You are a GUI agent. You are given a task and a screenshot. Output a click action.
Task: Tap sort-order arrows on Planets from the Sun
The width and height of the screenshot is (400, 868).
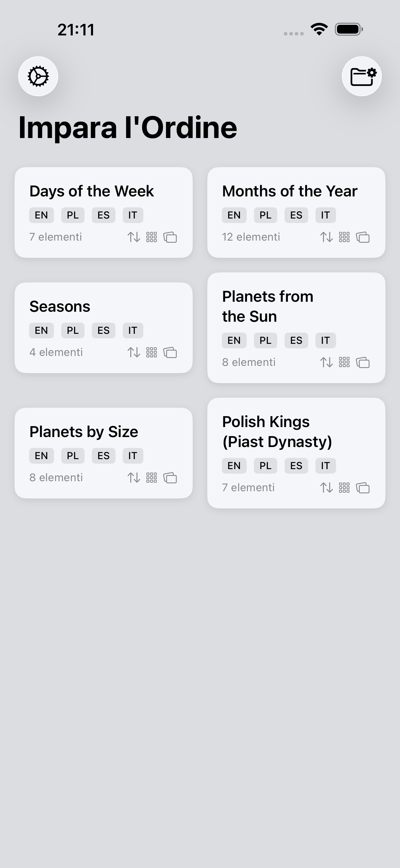(326, 363)
